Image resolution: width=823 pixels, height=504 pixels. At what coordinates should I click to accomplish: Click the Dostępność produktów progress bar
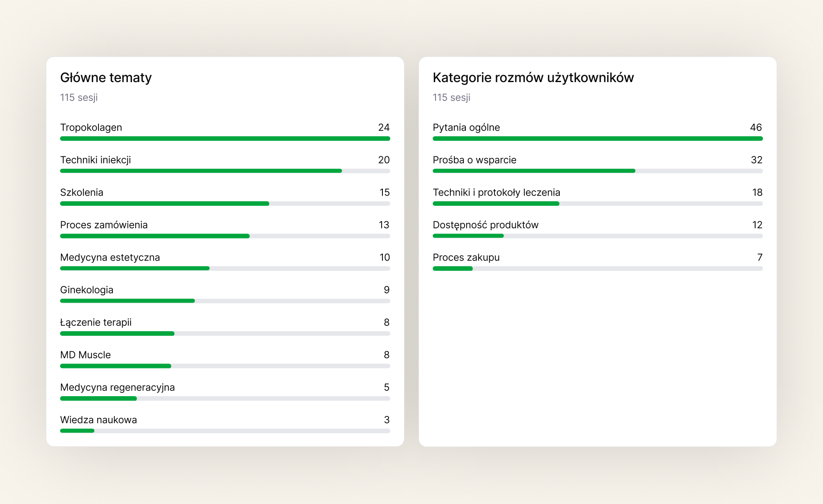tap(597, 236)
